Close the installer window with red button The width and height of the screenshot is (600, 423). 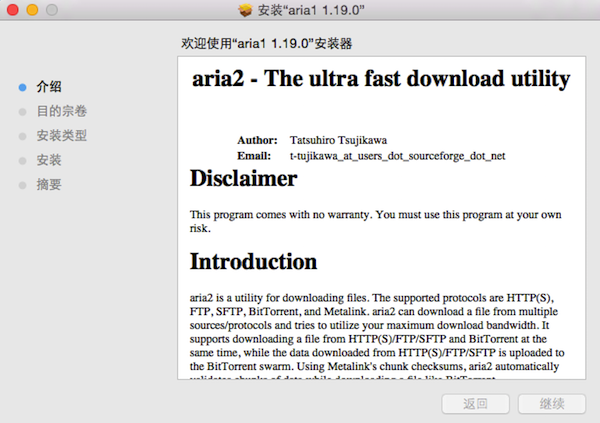tap(13, 10)
